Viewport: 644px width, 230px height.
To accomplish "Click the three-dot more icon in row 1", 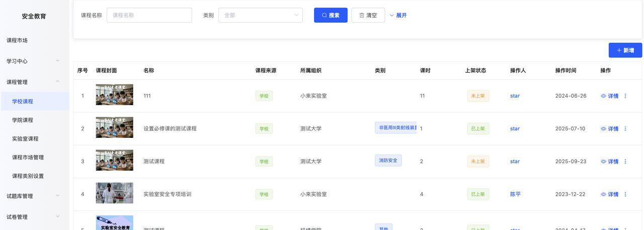I will (x=625, y=96).
